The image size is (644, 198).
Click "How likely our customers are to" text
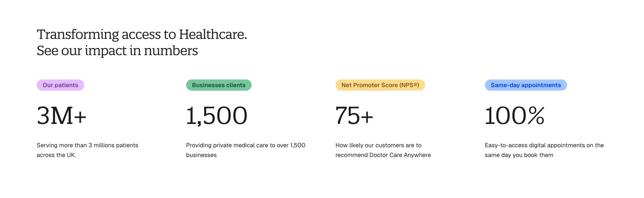(378, 145)
